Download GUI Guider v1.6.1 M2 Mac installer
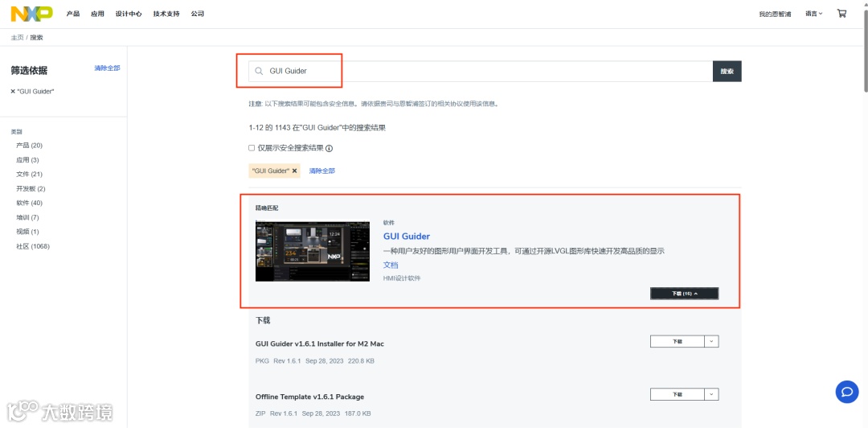The width and height of the screenshot is (868, 428). coord(677,341)
